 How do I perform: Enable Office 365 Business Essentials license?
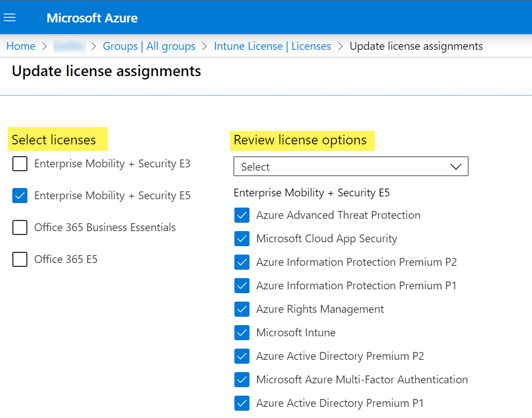20,228
